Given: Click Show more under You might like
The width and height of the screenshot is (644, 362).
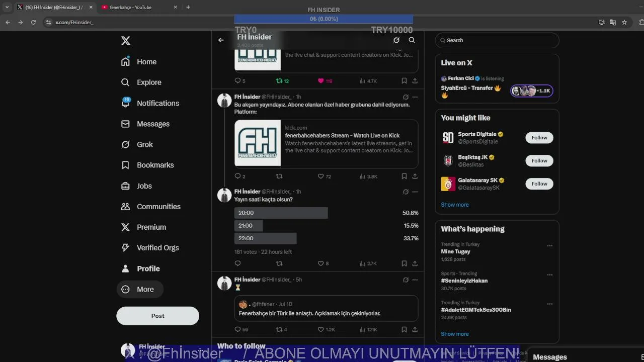Looking at the screenshot, I should click(x=455, y=205).
